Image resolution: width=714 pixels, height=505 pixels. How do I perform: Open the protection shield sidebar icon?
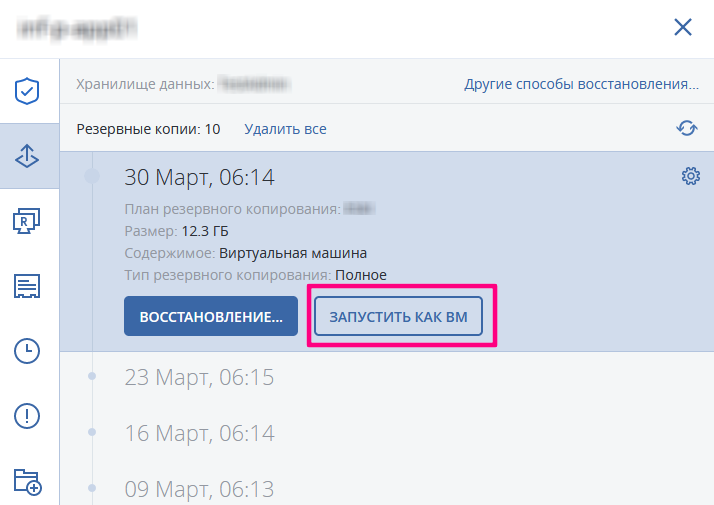point(27,91)
